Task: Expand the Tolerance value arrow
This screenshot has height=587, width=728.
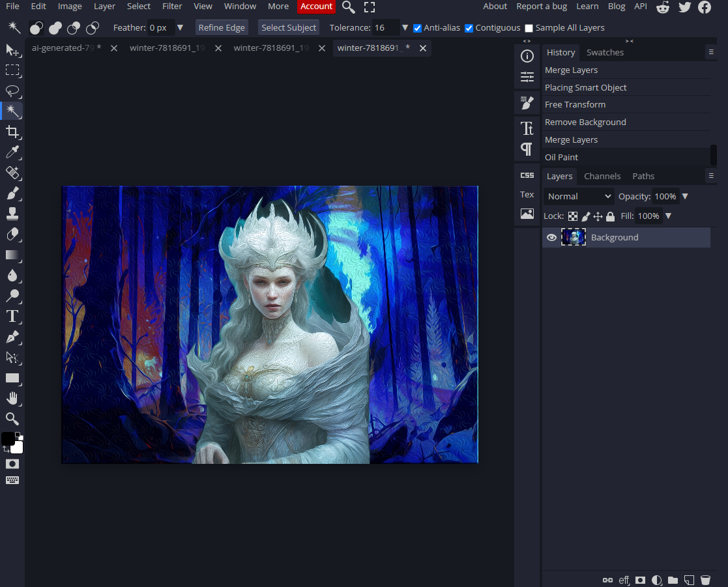Action: [x=404, y=28]
